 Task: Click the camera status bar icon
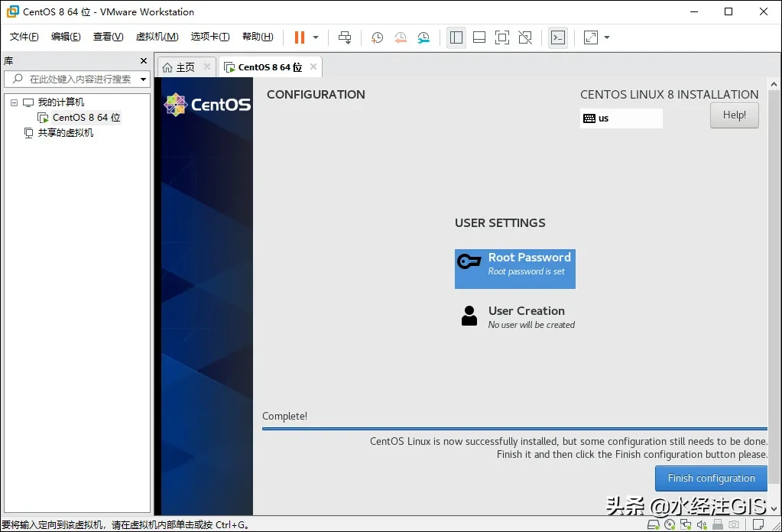(x=734, y=524)
